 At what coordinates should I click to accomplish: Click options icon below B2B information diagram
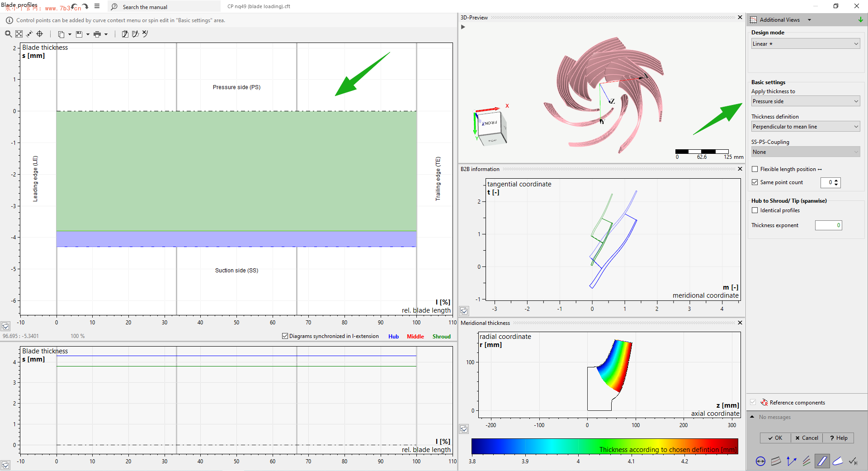464,311
